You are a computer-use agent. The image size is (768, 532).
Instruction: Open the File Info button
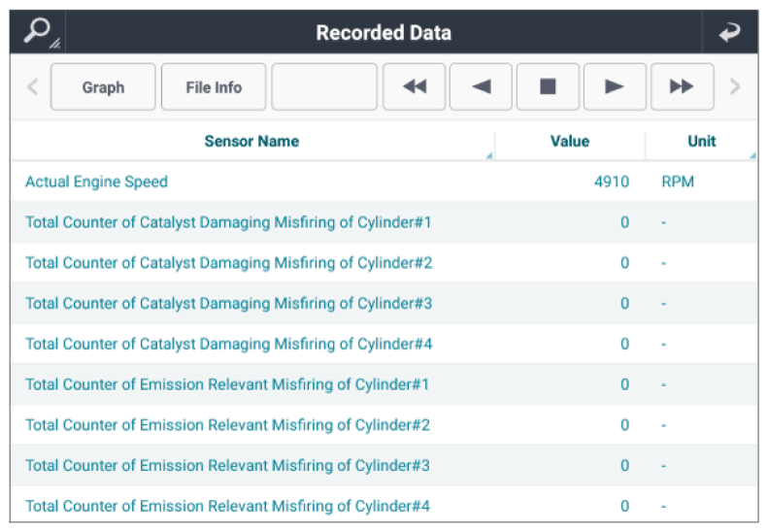click(x=214, y=87)
